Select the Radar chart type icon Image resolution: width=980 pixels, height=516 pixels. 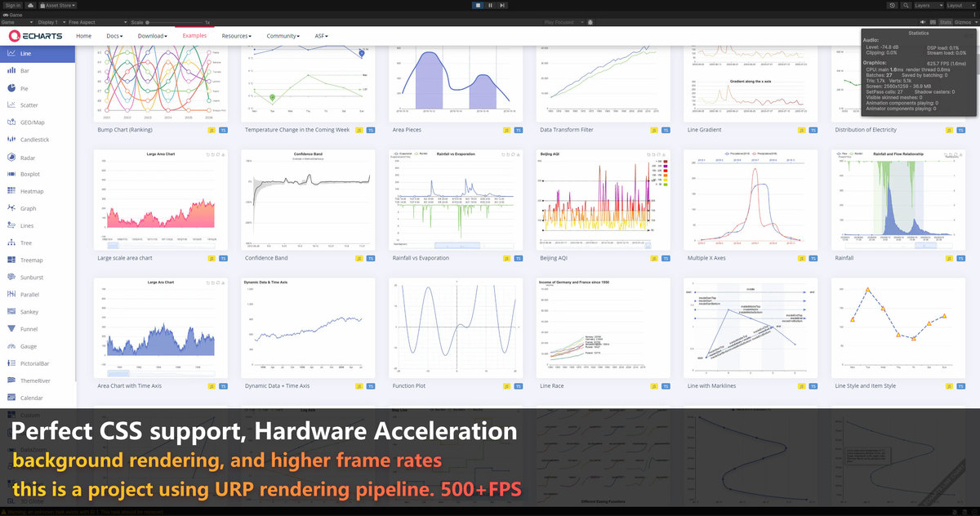coord(11,157)
